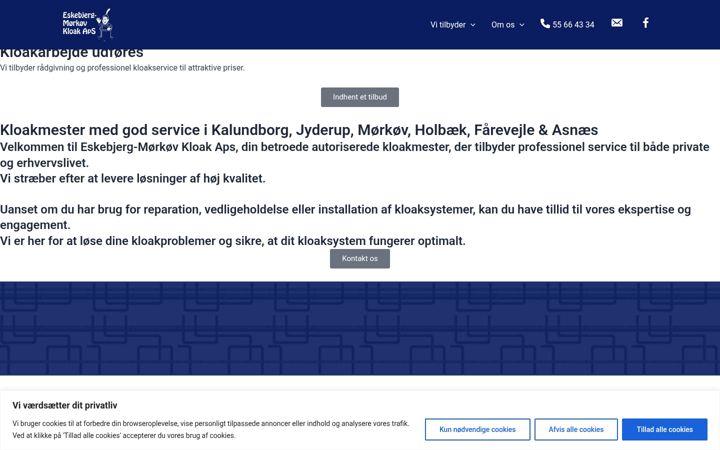
Task: Choose Kun nødvendige cookies
Action: pos(478,429)
